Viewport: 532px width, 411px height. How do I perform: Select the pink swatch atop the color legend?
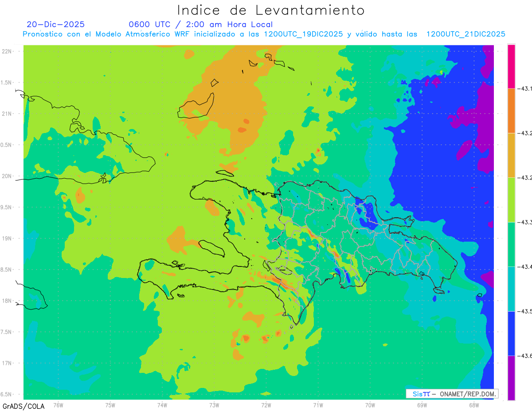coord(511,67)
